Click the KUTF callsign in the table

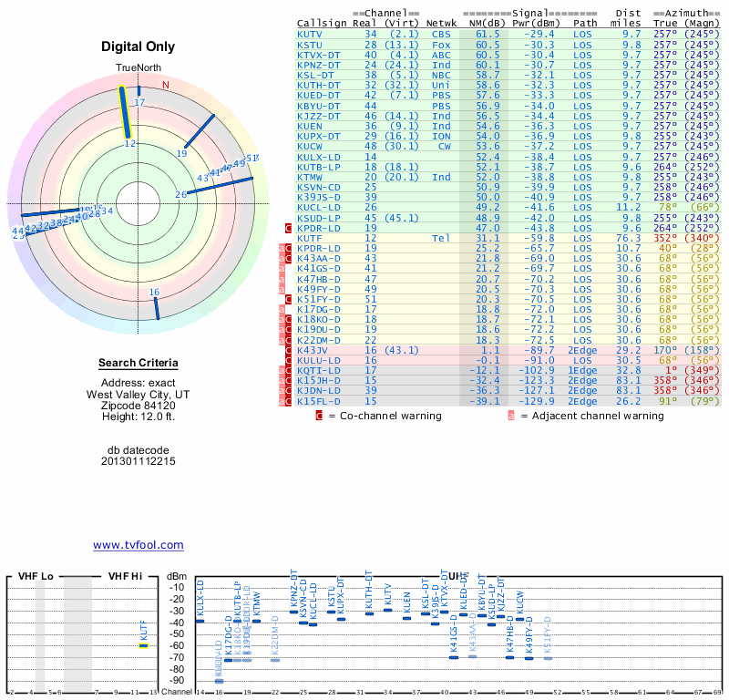(310, 238)
